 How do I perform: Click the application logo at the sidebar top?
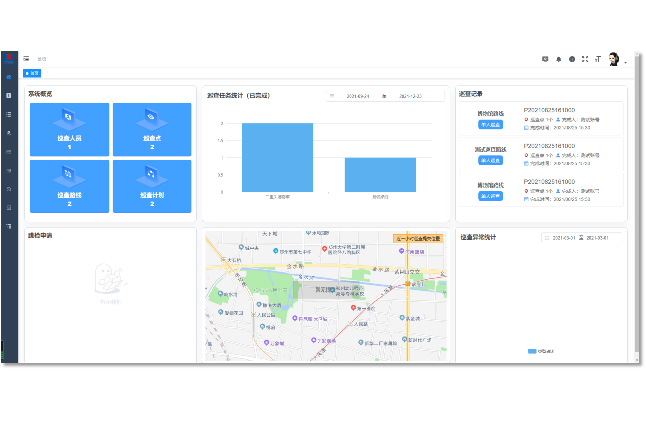pos(9,58)
